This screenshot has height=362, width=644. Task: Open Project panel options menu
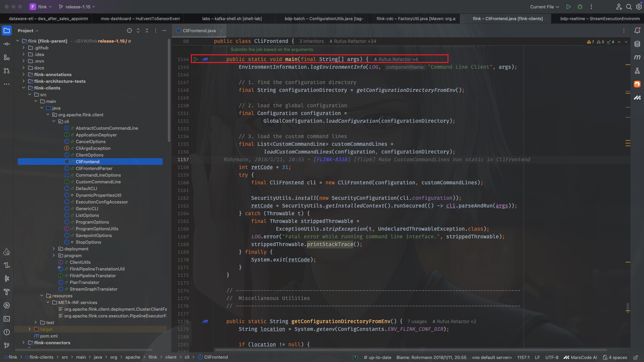(156, 31)
